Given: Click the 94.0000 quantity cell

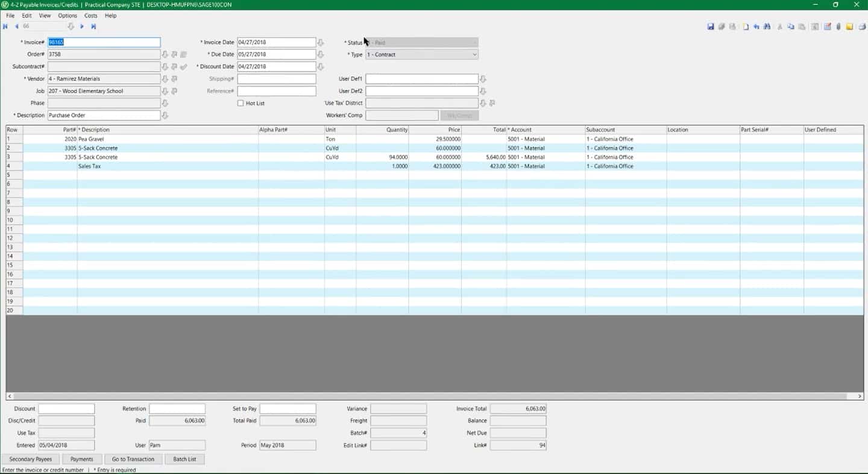Looking at the screenshot, I should point(383,157).
